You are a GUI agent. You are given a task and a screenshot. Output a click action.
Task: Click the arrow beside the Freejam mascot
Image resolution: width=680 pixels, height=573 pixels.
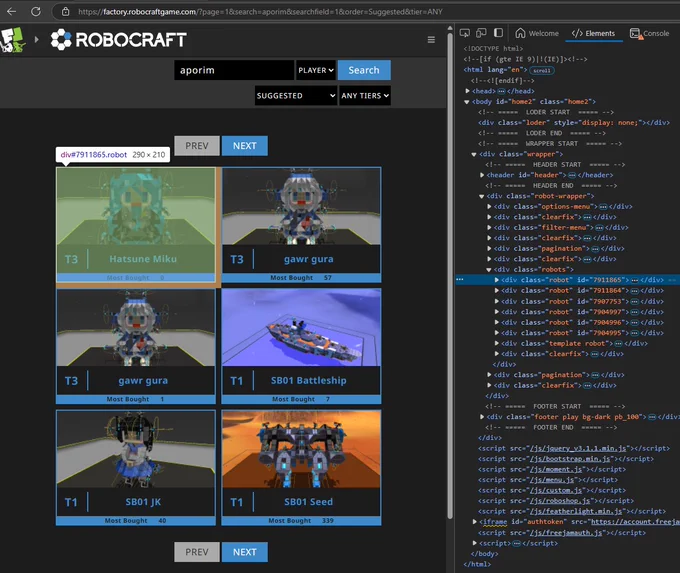[36, 39]
